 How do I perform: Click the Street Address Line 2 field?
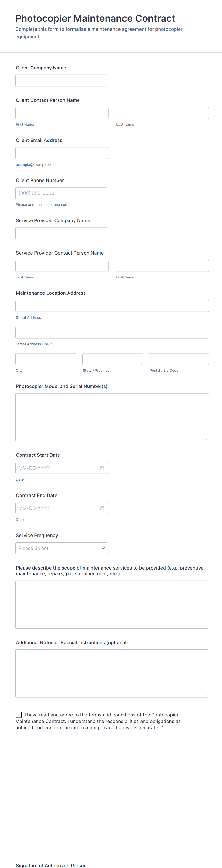(112, 333)
